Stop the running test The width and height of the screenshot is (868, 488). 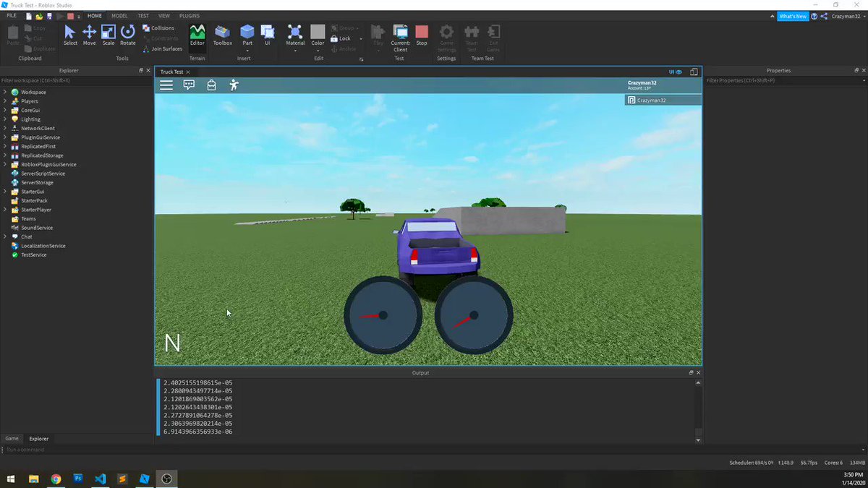[x=422, y=35]
